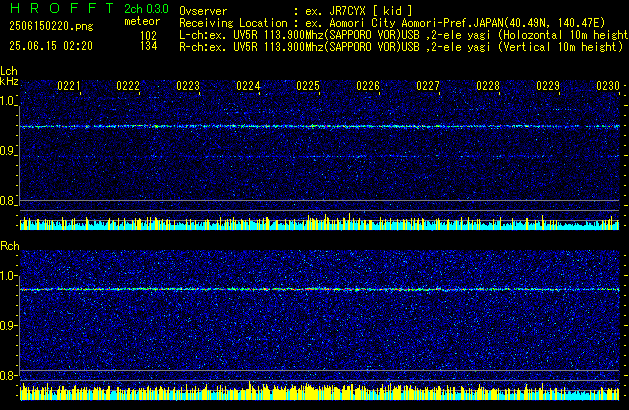Click the 0223 time marker
This screenshot has height=410, width=629.
188,86
